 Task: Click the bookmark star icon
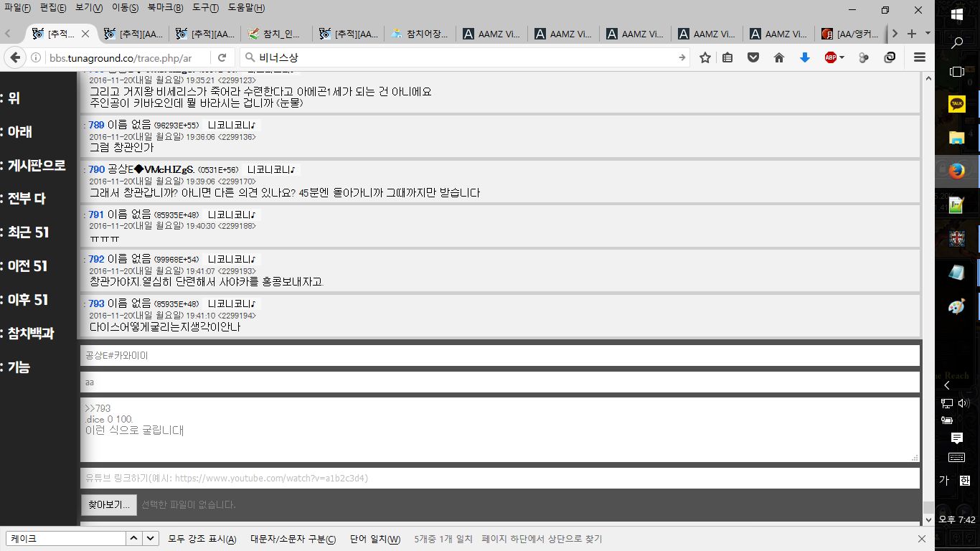705,57
